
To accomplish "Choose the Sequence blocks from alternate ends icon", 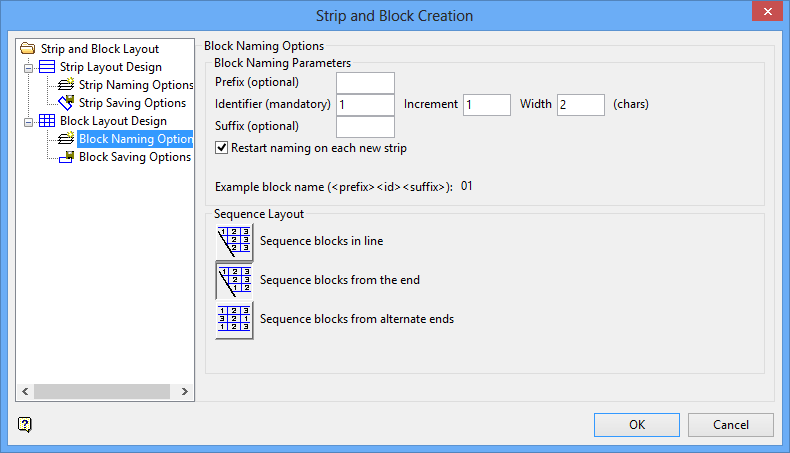I will pos(234,320).
